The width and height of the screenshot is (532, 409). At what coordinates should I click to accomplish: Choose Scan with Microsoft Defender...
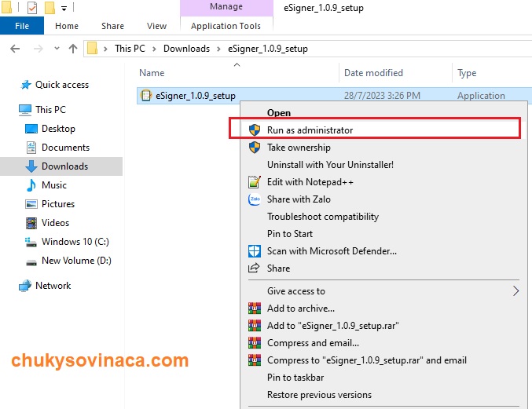[383, 251]
